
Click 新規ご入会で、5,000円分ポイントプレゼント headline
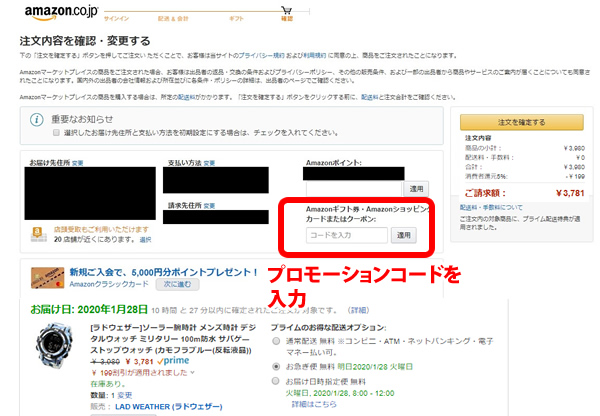(x=164, y=272)
